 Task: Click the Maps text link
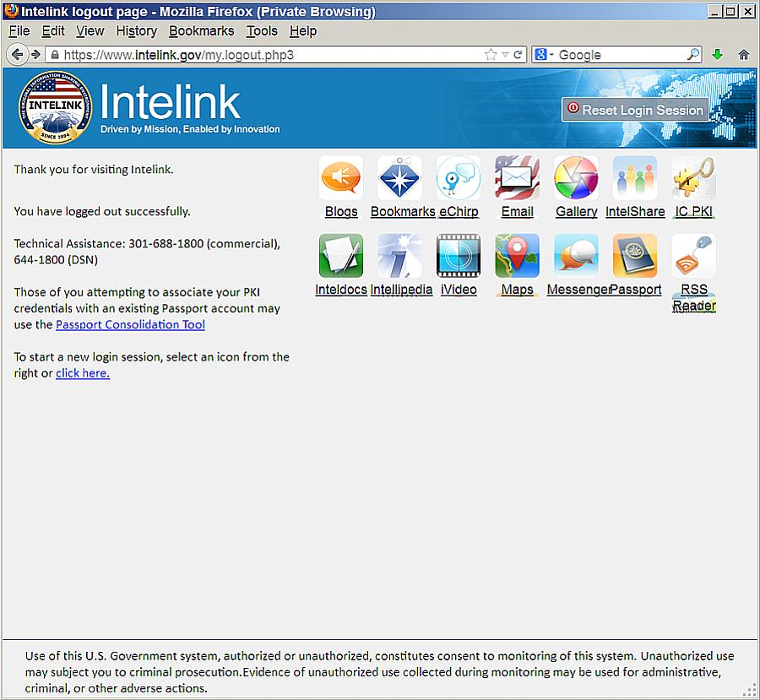(x=517, y=290)
